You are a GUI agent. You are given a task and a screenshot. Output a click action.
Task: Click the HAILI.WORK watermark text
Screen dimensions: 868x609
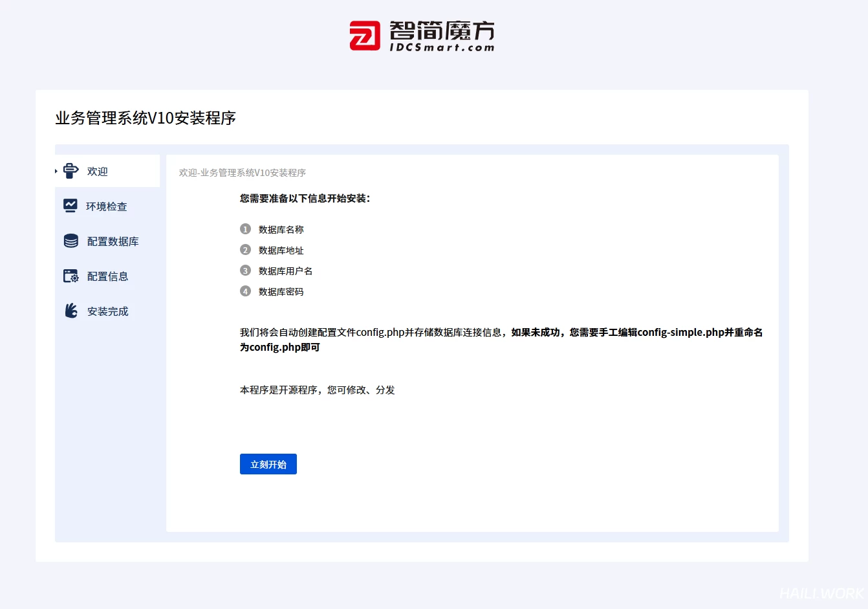click(821, 593)
